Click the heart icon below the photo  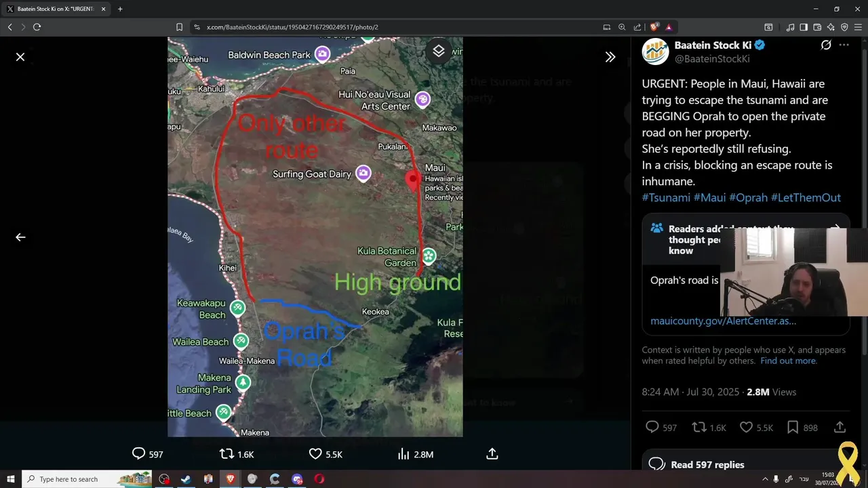(315, 454)
